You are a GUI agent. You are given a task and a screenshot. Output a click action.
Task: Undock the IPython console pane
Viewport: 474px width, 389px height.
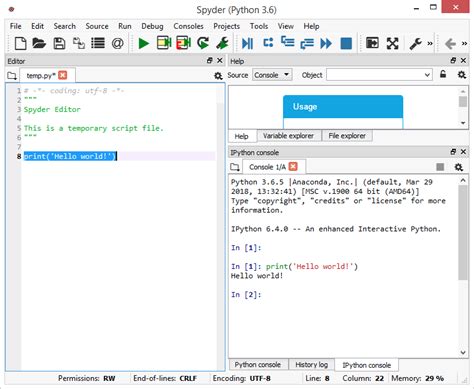pyautogui.click(x=453, y=152)
